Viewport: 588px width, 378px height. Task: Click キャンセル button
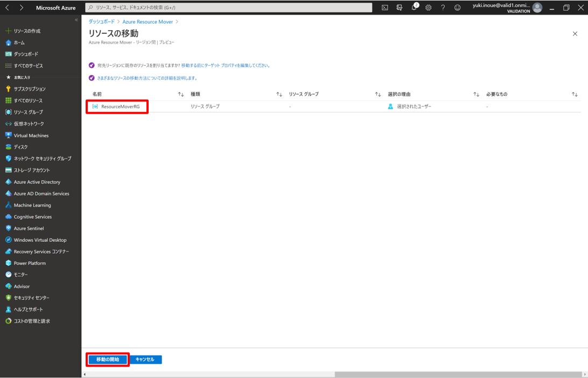145,360
